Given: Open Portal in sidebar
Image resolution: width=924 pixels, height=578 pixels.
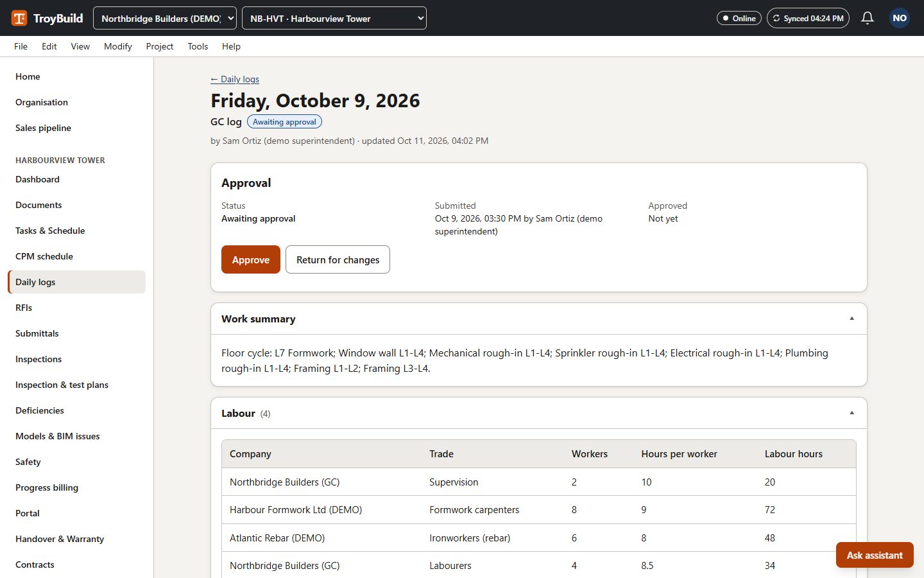Looking at the screenshot, I should point(77,513).
